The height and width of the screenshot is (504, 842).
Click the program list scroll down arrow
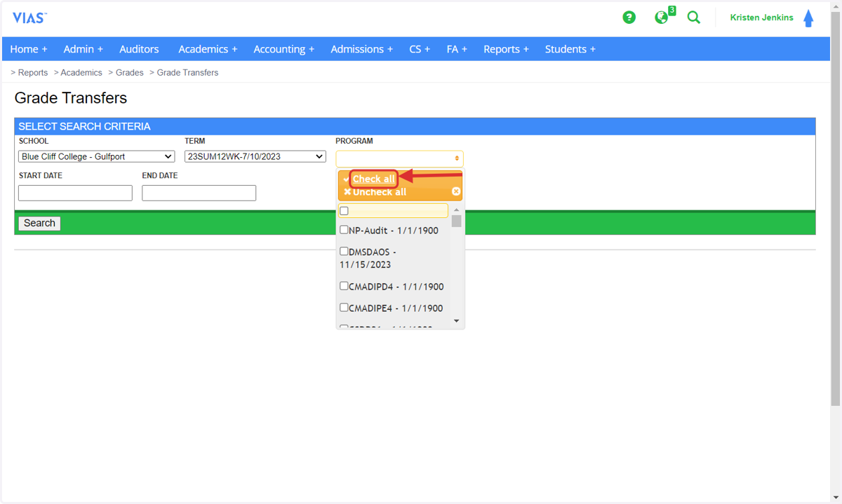tap(457, 321)
